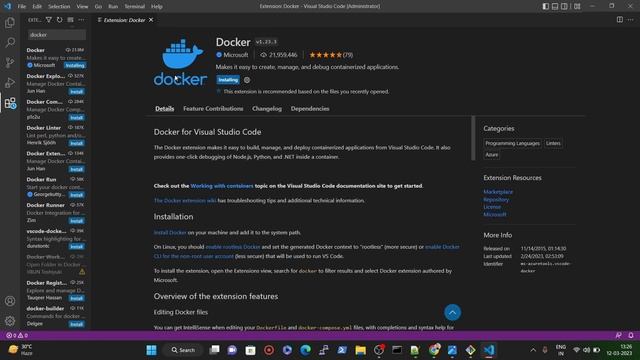
Task: Open the Accounts menu icon
Action: 10,301
